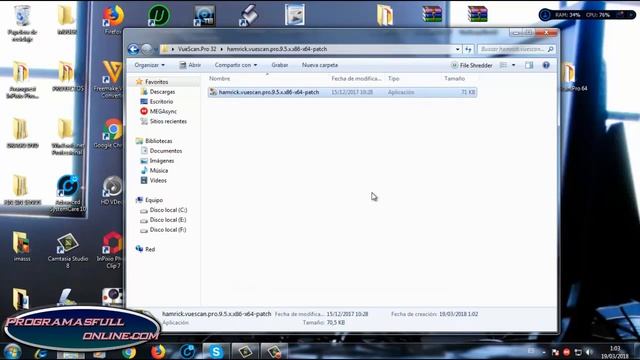Viewport: 640px width, 360px height.
Task: Click Abrir in the Explorer toolbar
Action: pos(190,65)
